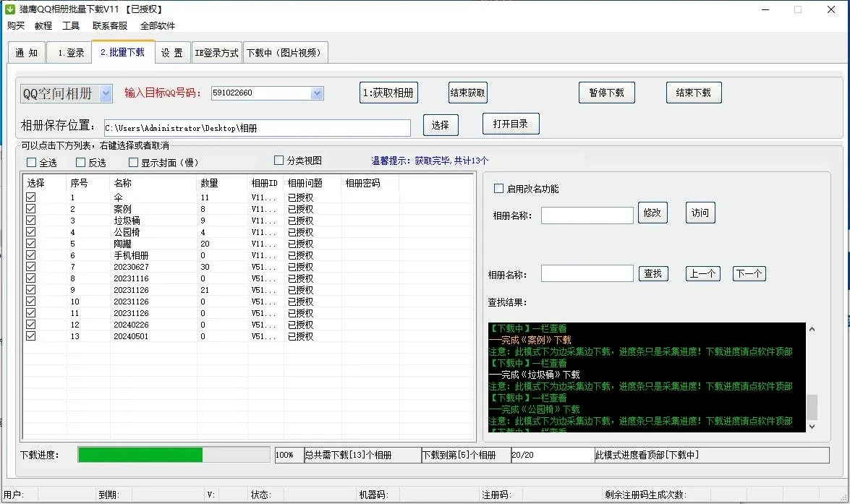Click the 上一个 button
The width and height of the screenshot is (850, 504).
703,273
